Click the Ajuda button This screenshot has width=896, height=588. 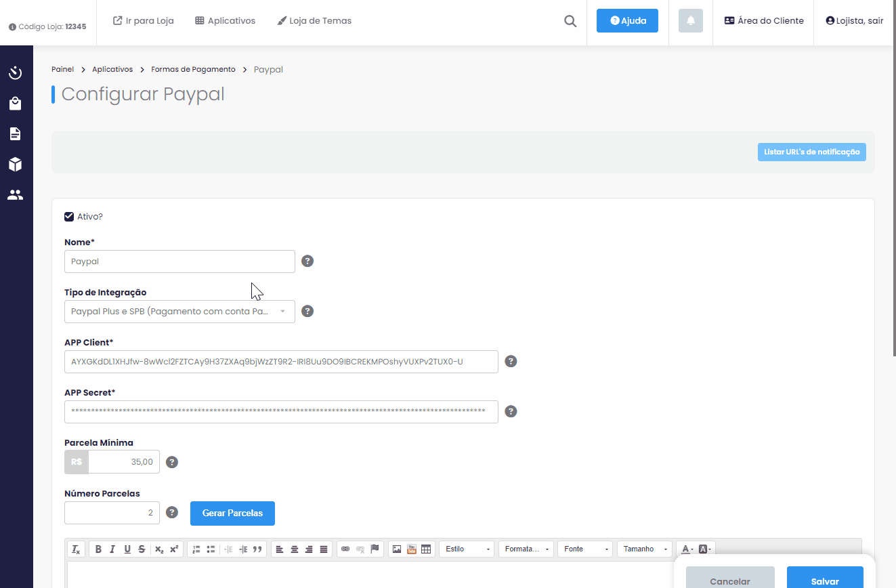[x=627, y=21]
